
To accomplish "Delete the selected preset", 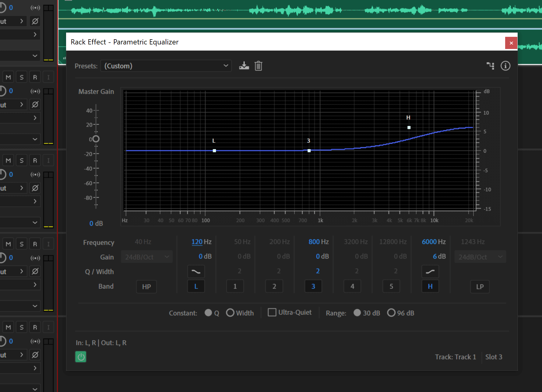I will click(259, 66).
